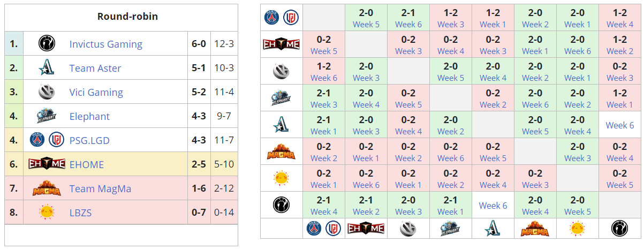Image resolution: width=644 pixels, height=250 pixels.
Task: Follow the Team MagMa name link
Action: pos(100,188)
